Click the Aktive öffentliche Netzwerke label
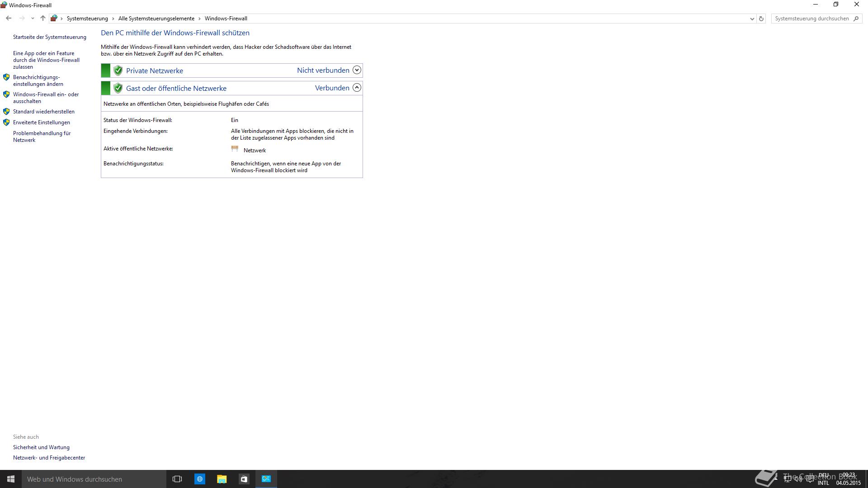Viewport: 868px width, 488px height. 138,149
